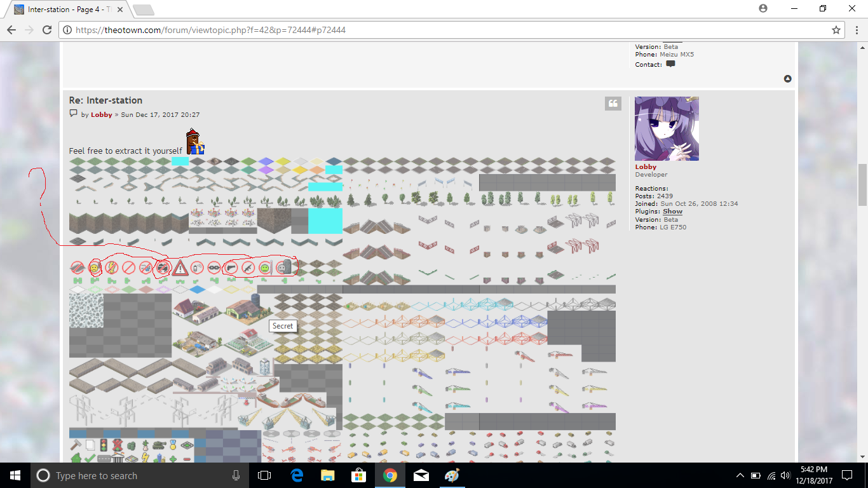This screenshot has height=488, width=868.
Task: Open Paint from the taskbar
Action: pos(452,475)
